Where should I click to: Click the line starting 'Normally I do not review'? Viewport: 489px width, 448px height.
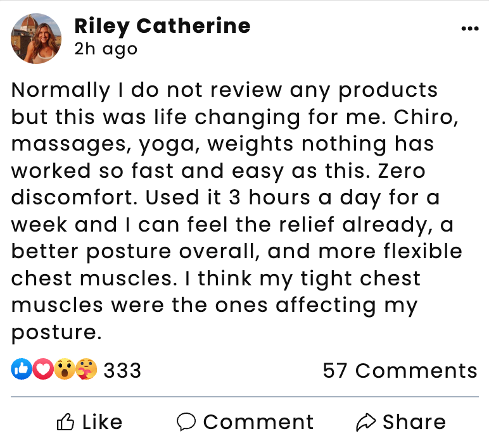(224, 90)
